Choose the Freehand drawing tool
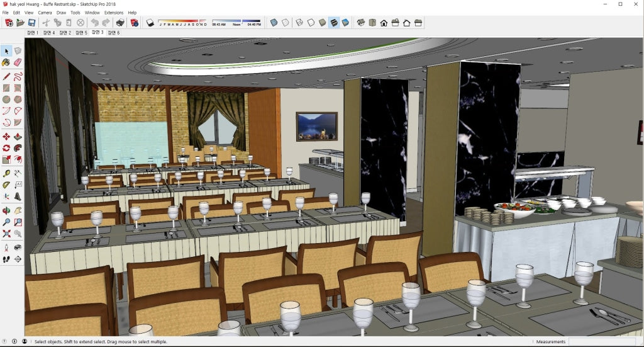Screen dimensions: 644x347 [x=18, y=76]
